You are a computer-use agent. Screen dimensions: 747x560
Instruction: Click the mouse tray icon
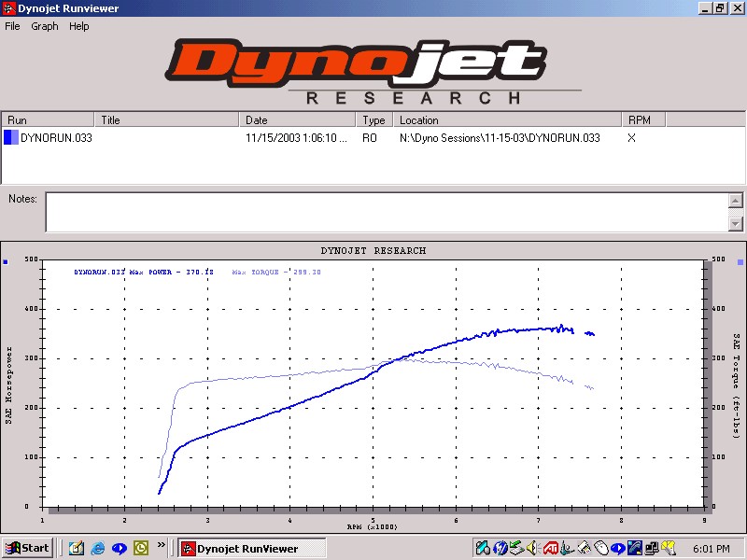[600, 549]
